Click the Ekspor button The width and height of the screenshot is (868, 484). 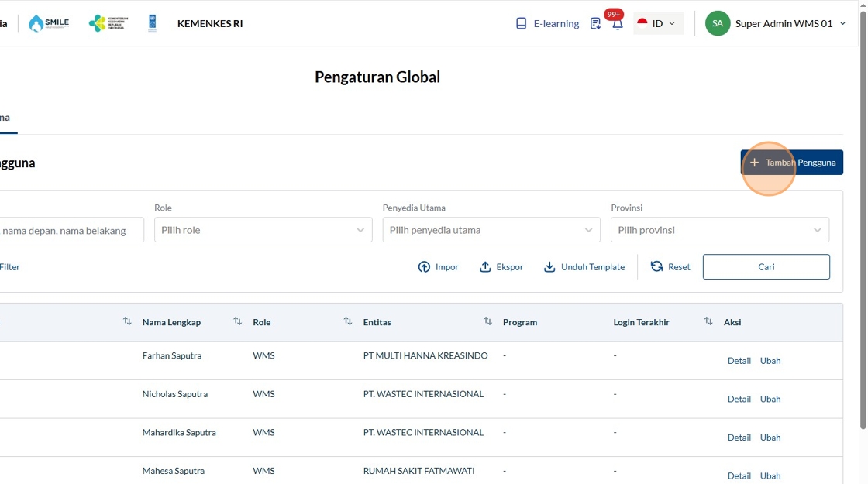[501, 267]
